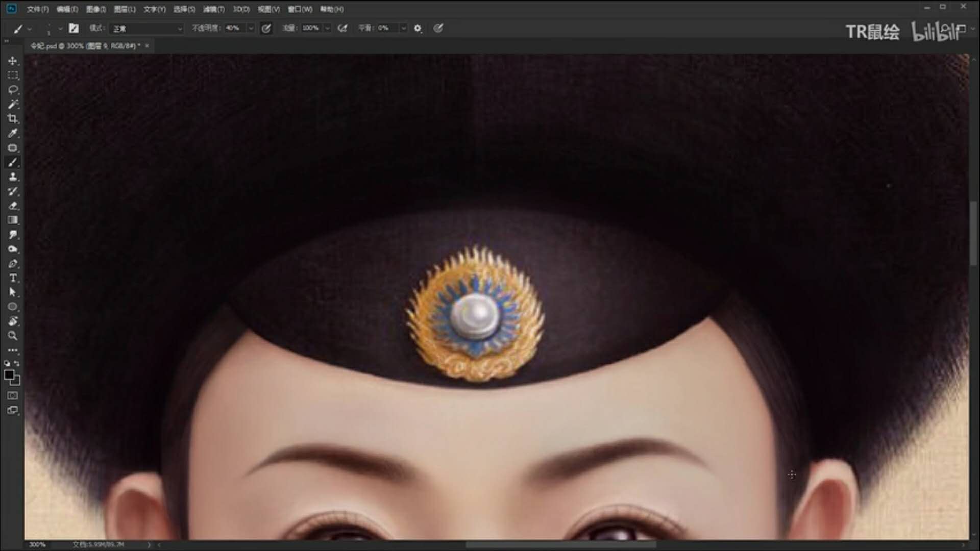Reset to default foreground and background colors

[7, 363]
